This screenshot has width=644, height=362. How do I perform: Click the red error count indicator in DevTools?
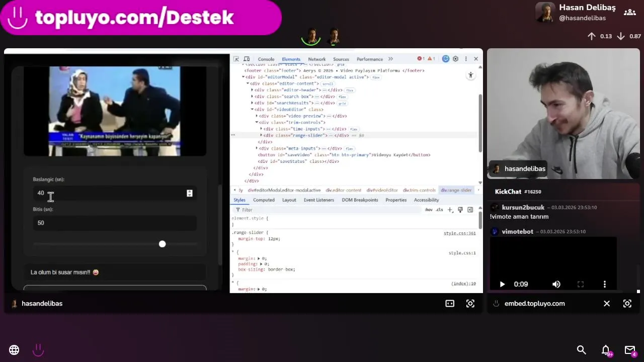click(x=421, y=59)
